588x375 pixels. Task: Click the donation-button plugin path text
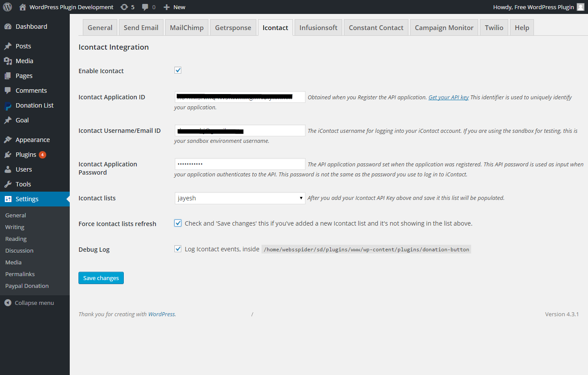(366, 250)
